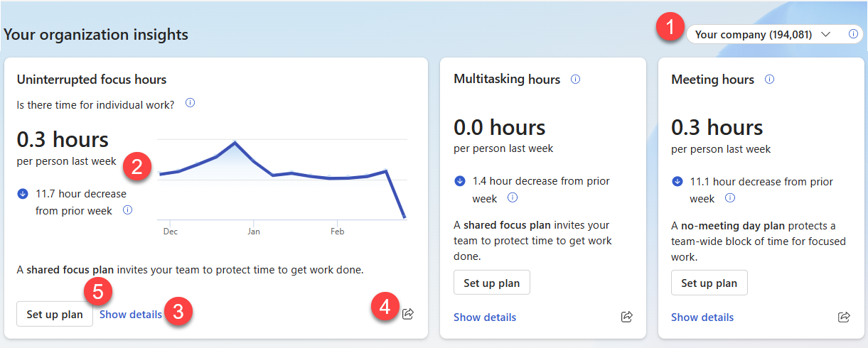Click info icon after 11.1 hour decrease text
The height and width of the screenshot is (348, 868).
pos(729,198)
